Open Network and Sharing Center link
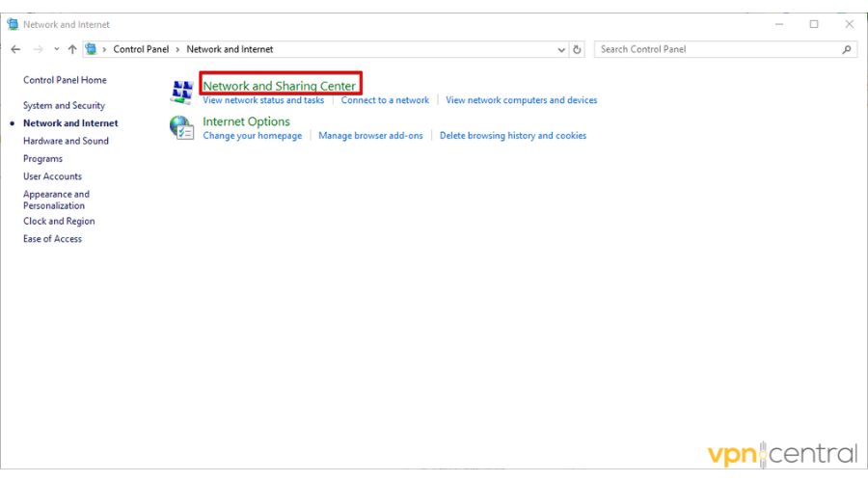 [x=279, y=86]
